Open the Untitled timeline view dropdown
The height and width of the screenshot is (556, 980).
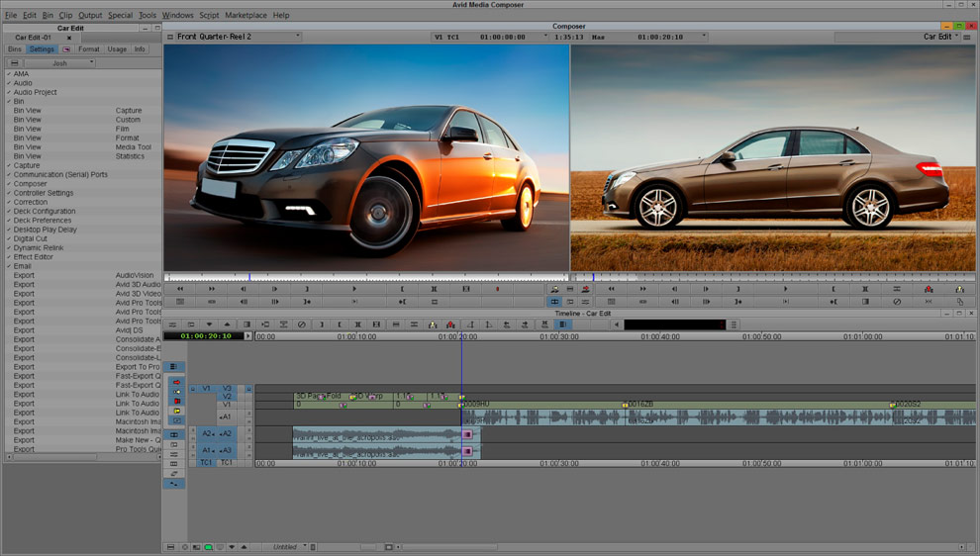(x=288, y=547)
